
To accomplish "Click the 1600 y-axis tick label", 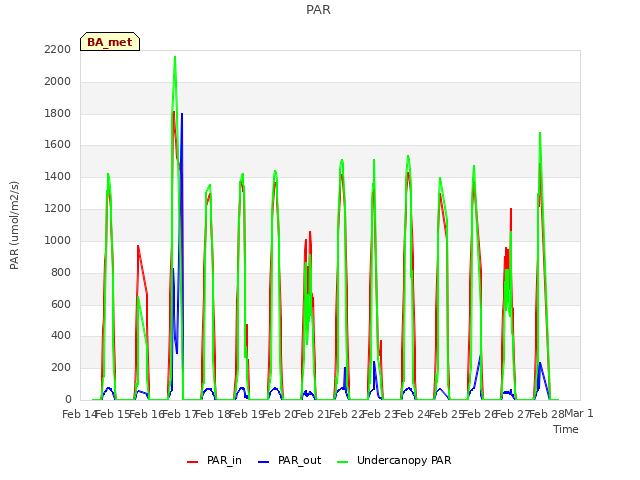I will (x=58, y=144).
